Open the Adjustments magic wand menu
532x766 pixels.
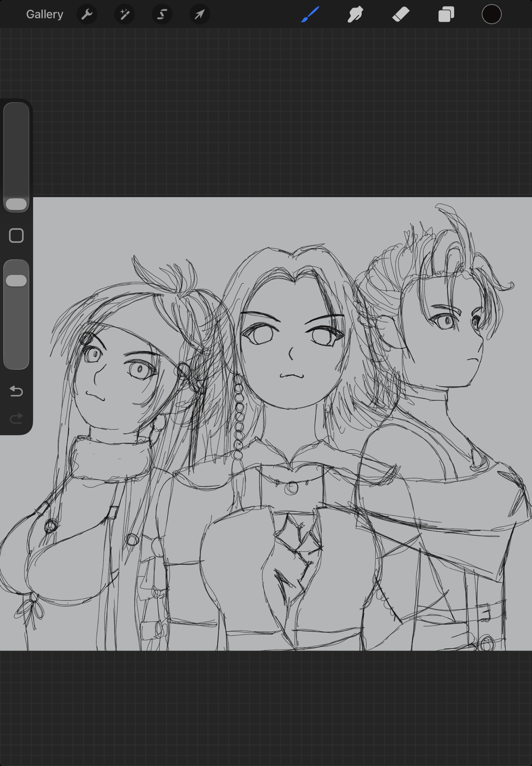coord(124,15)
